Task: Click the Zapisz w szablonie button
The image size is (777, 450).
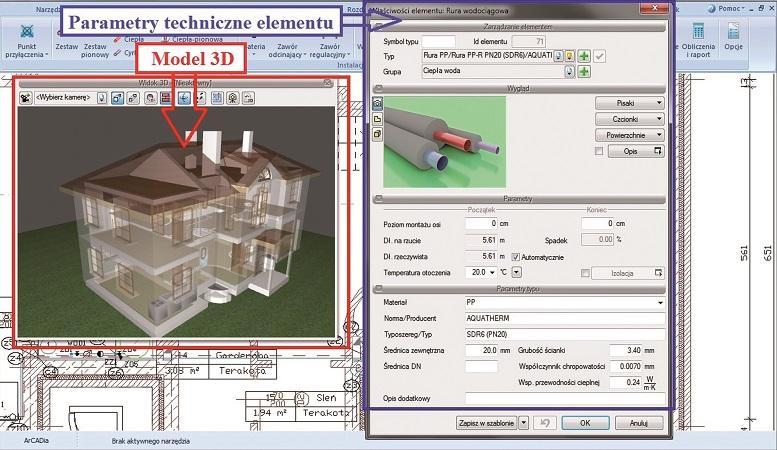Action: coord(486,423)
